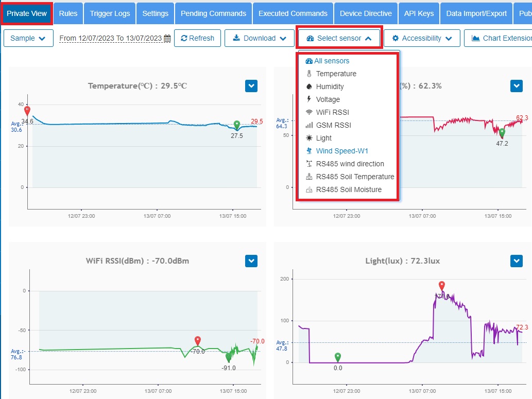
Task: Collapse the Select sensor dropdown
Action: point(339,38)
